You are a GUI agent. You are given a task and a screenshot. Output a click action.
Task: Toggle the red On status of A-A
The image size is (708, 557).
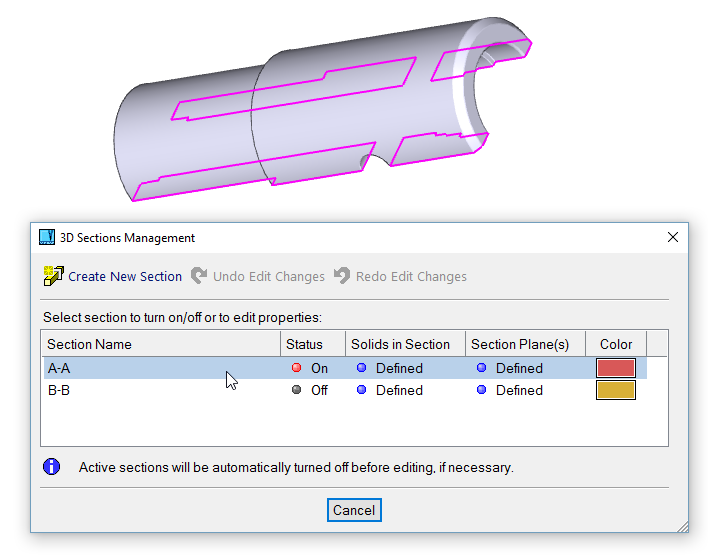click(x=296, y=368)
